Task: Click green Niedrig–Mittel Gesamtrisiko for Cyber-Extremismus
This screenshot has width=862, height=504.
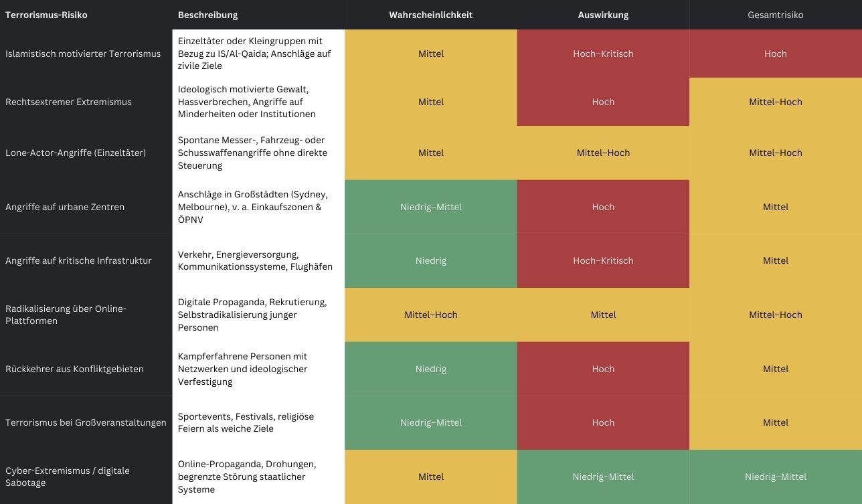Action: coord(775,477)
